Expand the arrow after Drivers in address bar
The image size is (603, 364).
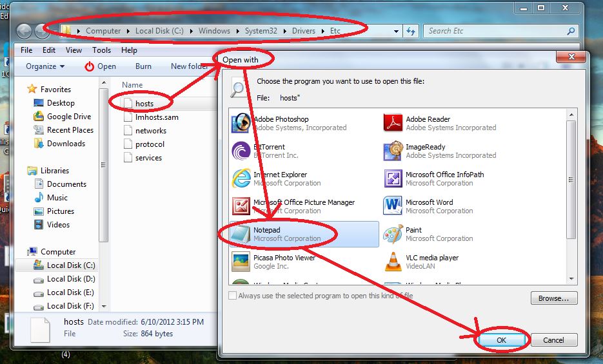(323, 31)
